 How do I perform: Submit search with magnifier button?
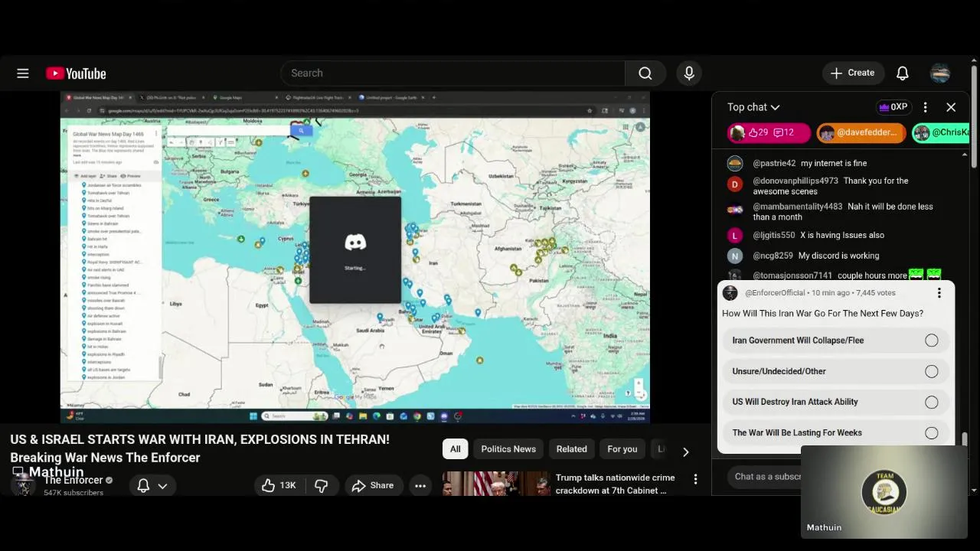pyautogui.click(x=645, y=73)
